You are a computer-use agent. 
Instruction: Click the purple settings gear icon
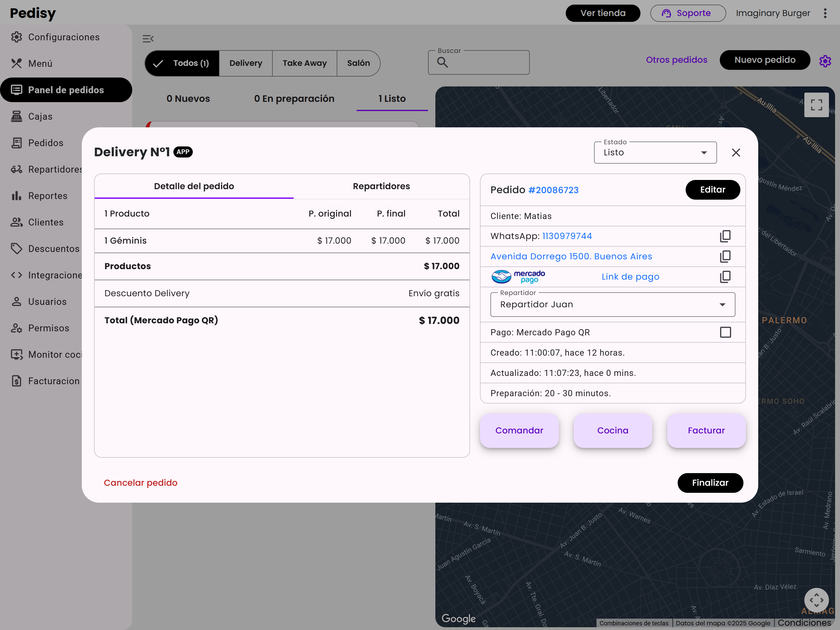825,61
